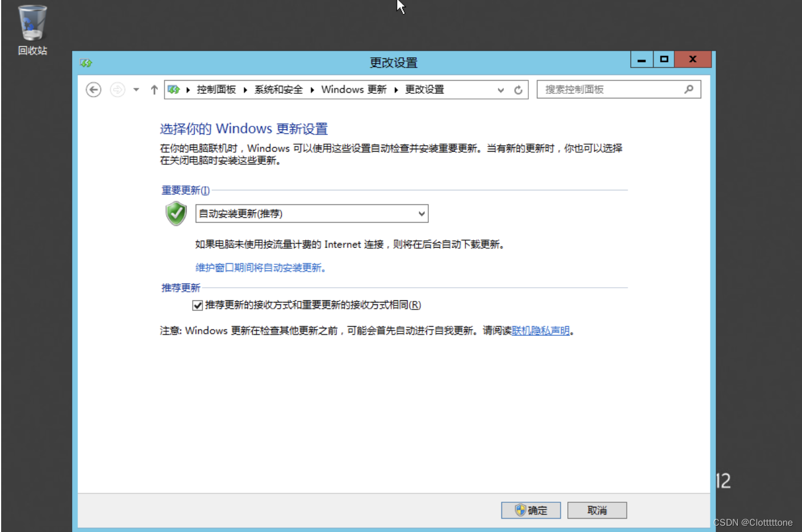Click the 选择你的 Windows 更新设置 heading
This screenshot has width=802, height=532.
pyautogui.click(x=244, y=129)
